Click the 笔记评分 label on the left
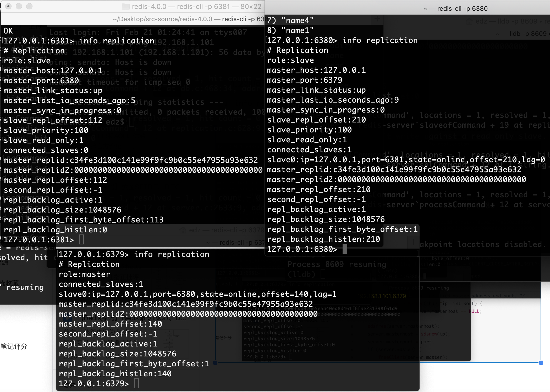 pos(14,346)
